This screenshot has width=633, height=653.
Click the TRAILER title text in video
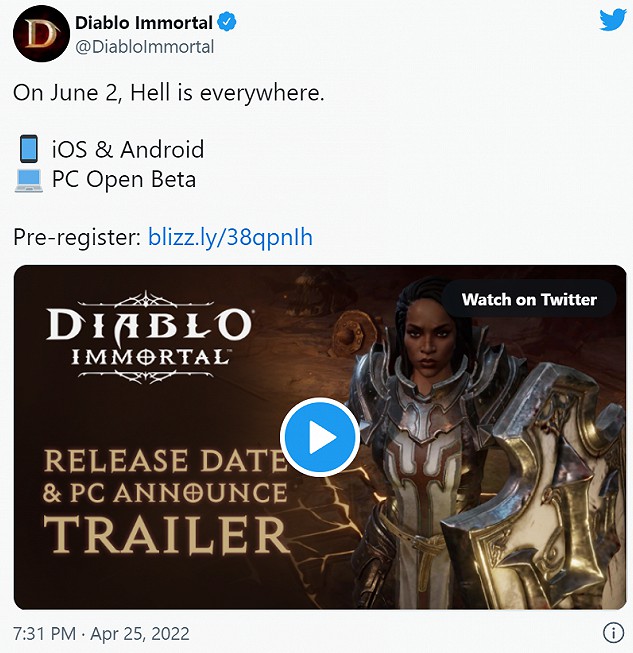click(x=166, y=534)
